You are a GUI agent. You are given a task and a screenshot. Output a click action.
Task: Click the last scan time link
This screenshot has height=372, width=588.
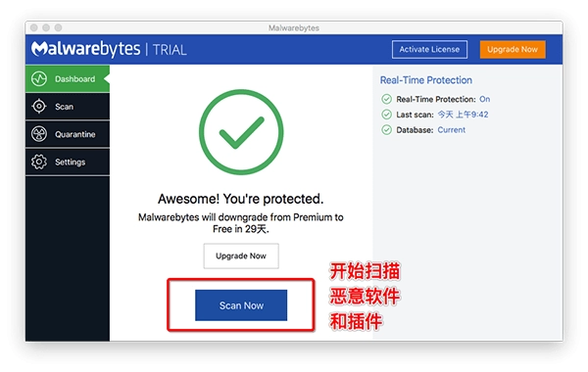[464, 115]
